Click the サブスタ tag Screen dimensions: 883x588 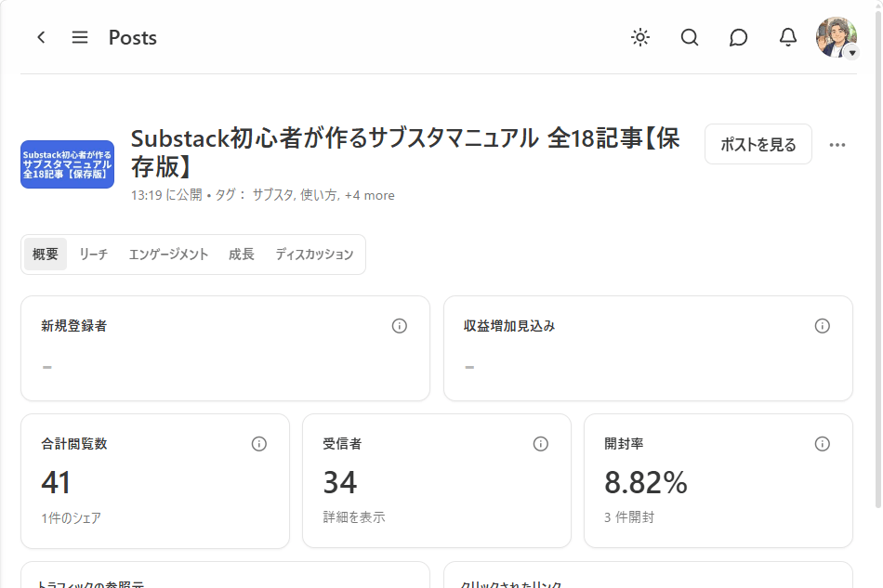(272, 195)
